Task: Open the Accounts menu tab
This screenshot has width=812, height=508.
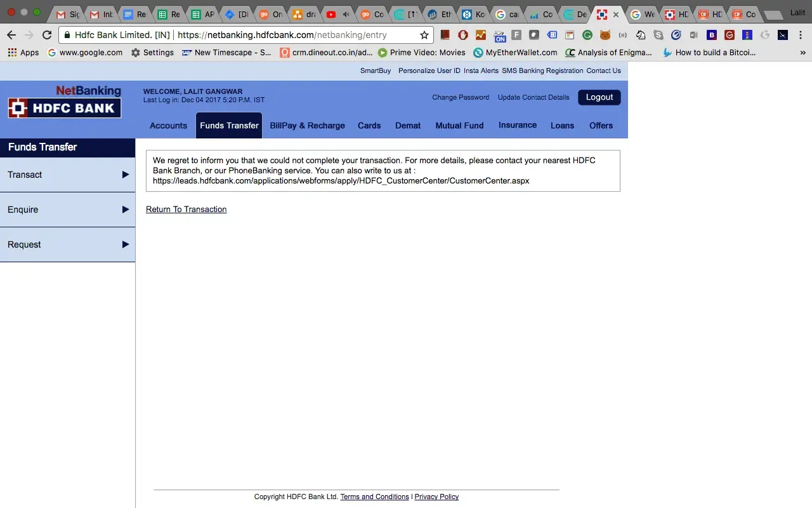Action: point(168,126)
